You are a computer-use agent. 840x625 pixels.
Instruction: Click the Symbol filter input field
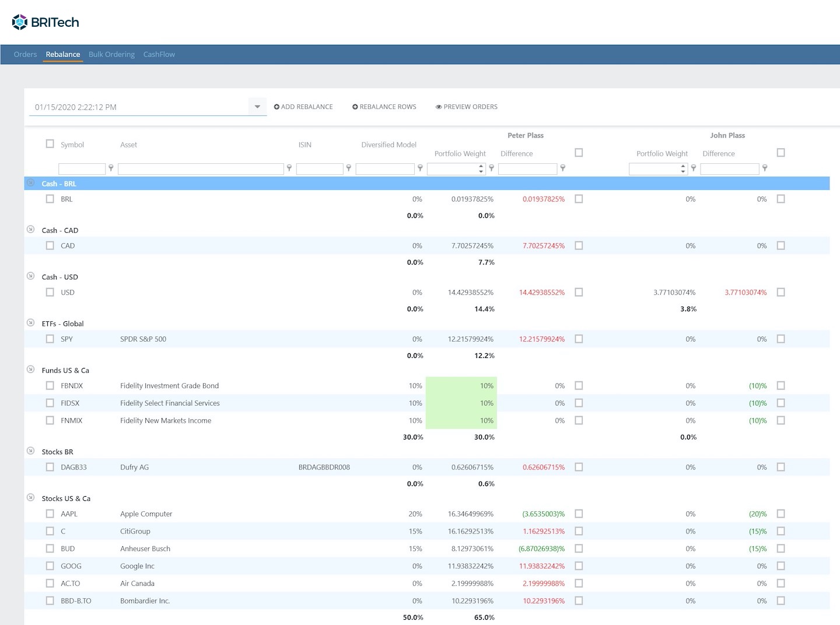[82, 169]
